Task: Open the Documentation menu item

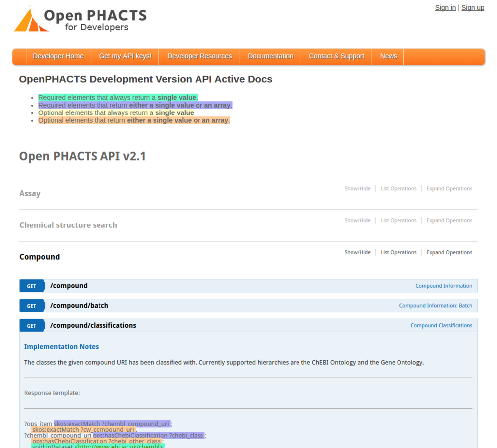Action: pos(270,56)
